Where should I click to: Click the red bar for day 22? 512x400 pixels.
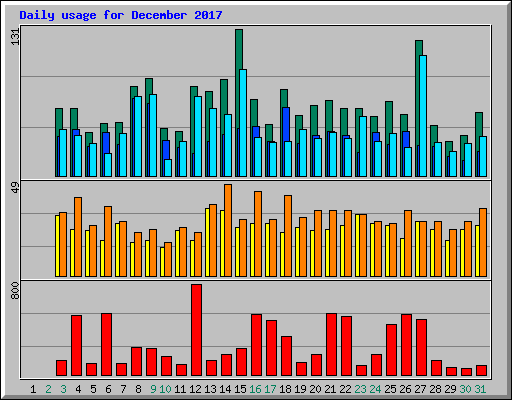tap(346, 346)
